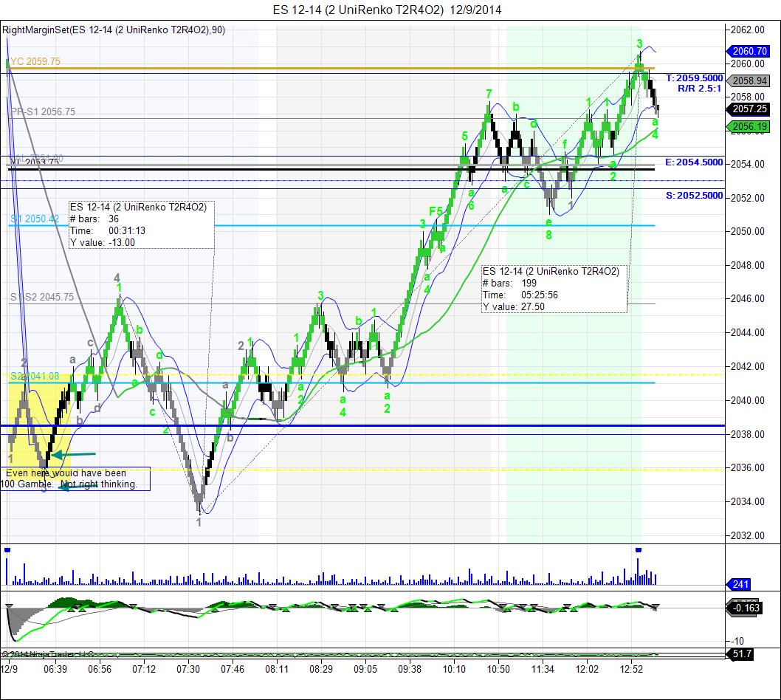Click the 2044.00 price axis label

coord(748,332)
